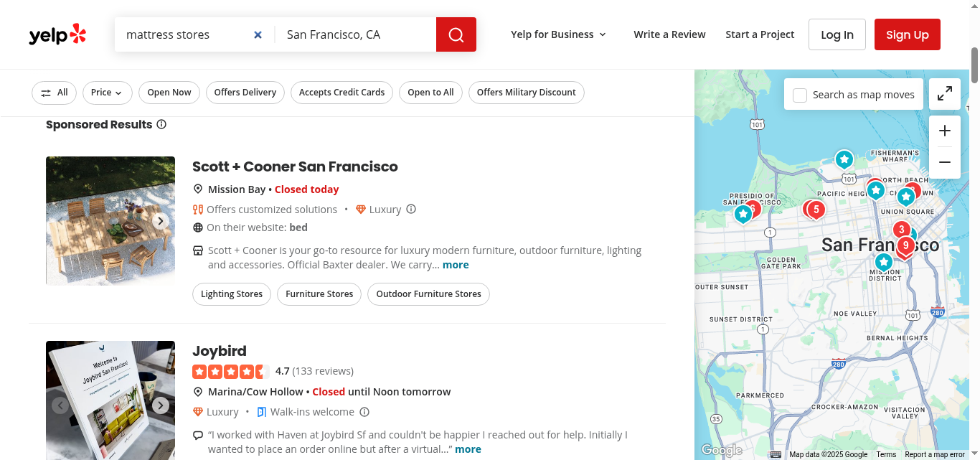Toggle the Open Now filter
The width and height of the screenshot is (980, 460).
[x=169, y=93]
